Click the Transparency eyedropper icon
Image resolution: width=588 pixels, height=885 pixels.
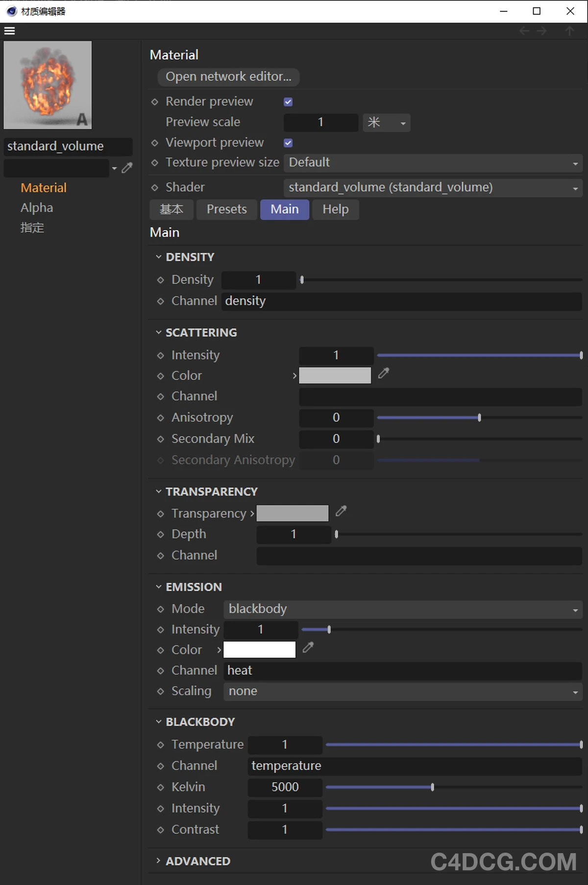click(341, 512)
